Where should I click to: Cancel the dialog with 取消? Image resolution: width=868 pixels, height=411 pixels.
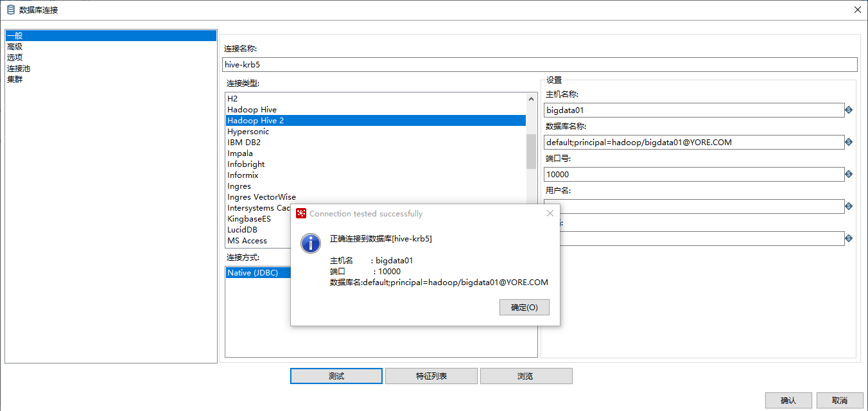click(839, 400)
